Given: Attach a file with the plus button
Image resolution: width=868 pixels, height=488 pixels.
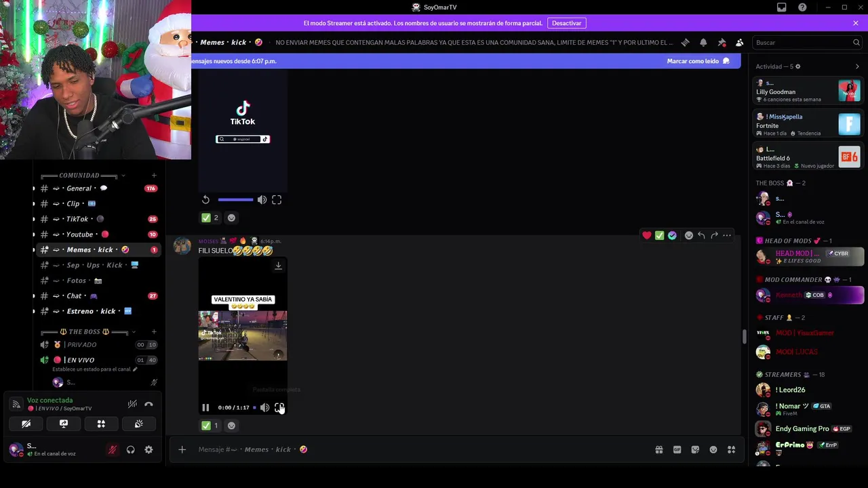Looking at the screenshot, I should [182, 449].
